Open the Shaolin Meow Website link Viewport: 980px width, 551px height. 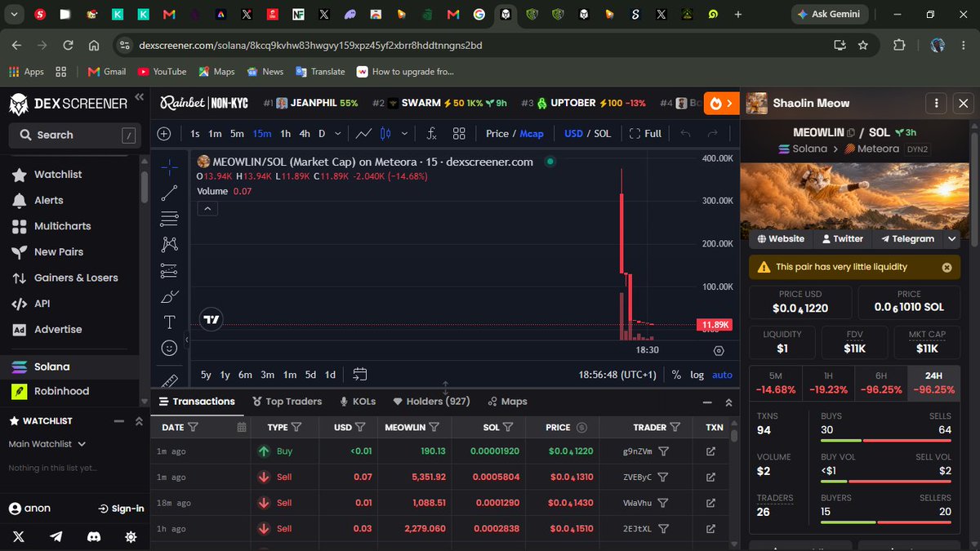point(781,239)
